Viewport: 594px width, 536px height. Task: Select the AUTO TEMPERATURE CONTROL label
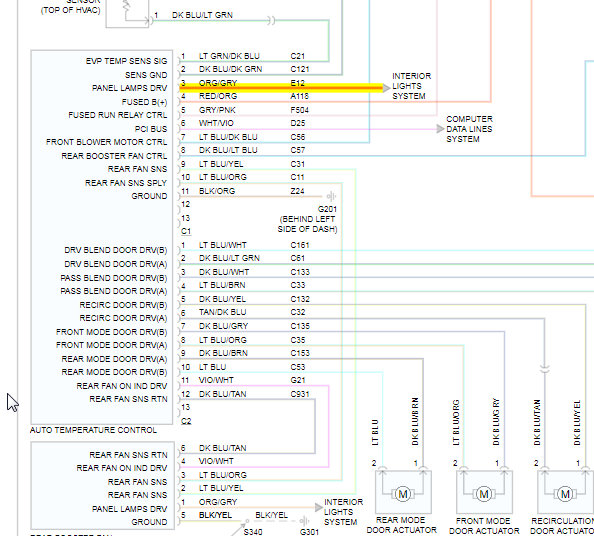coord(93,430)
